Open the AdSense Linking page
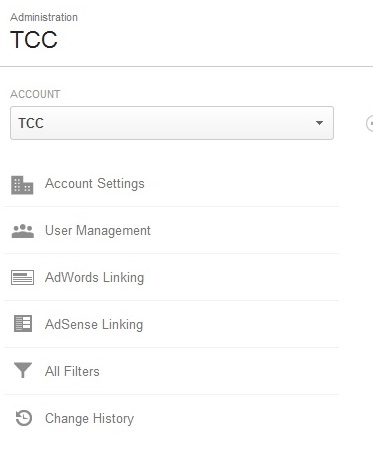Viewport: 373px width, 455px height. (x=94, y=325)
